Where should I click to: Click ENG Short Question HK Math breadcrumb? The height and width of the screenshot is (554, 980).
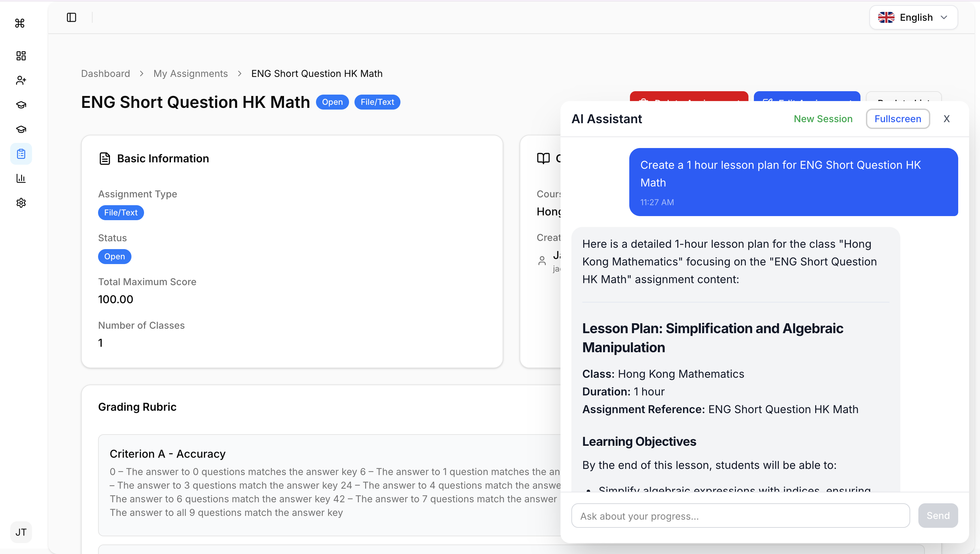point(317,74)
